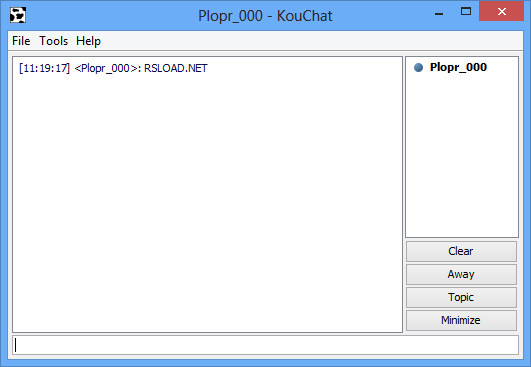
Task: Click the blue status dot beside Plopr_000
Action: point(419,67)
